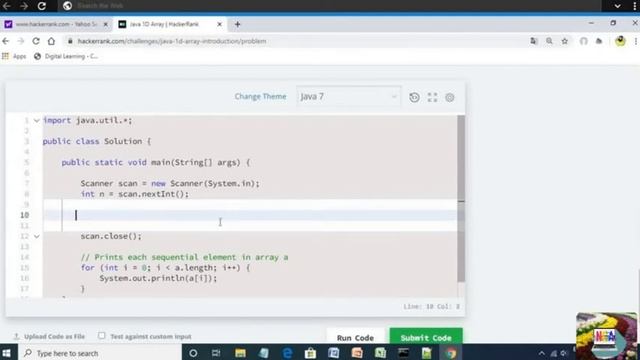Collapse fold arrow on line 12

point(37,236)
